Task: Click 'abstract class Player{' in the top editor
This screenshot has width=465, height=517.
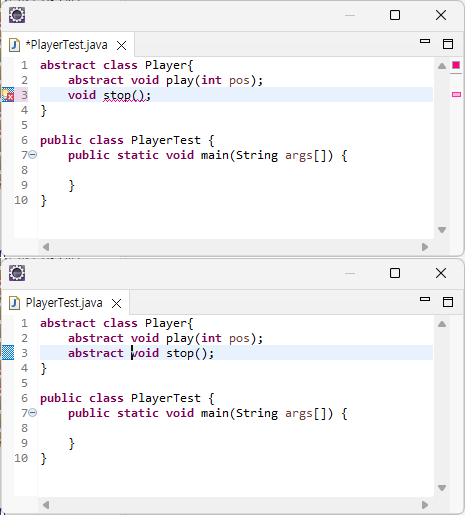Action: pyautogui.click(x=117, y=65)
